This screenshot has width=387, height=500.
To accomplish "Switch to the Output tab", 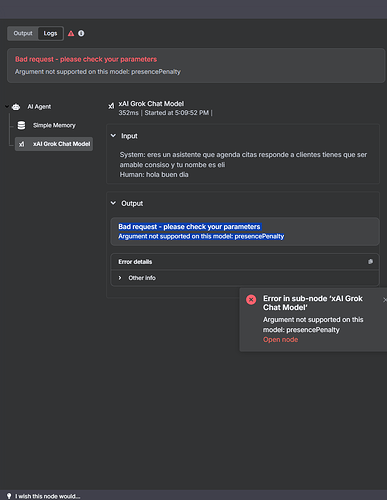I will tap(23, 33).
